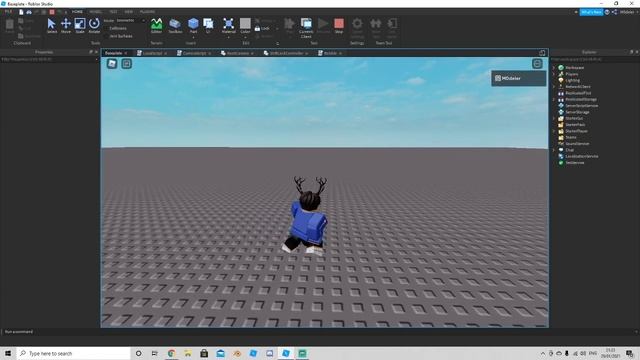Open the Roblox menu icon in viewport
Viewport: 640px width, 360px height.
click(112, 63)
